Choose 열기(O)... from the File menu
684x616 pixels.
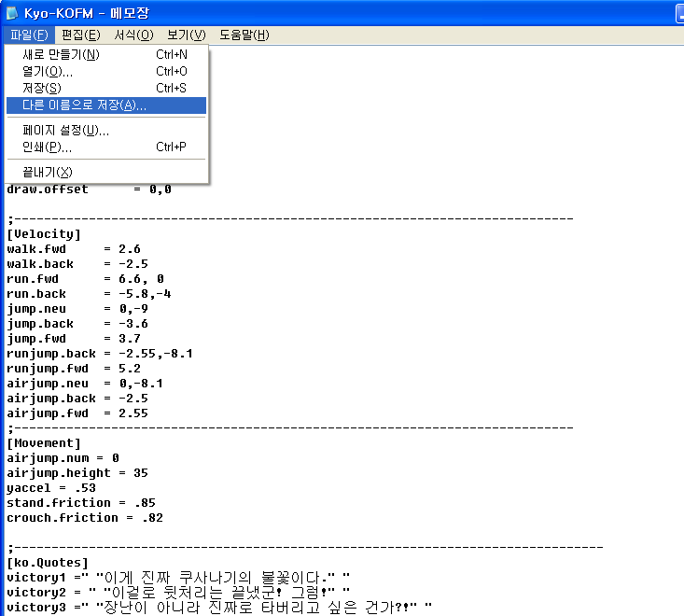pos(106,71)
